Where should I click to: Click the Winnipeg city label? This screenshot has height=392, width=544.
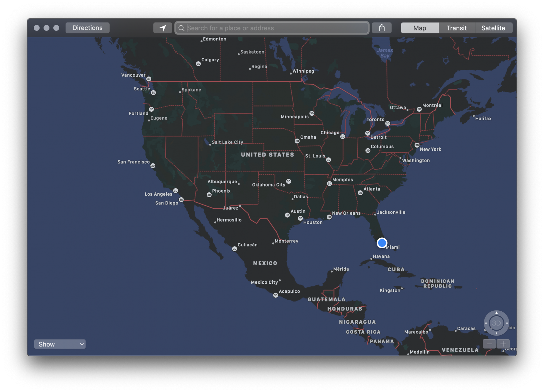[x=303, y=71]
